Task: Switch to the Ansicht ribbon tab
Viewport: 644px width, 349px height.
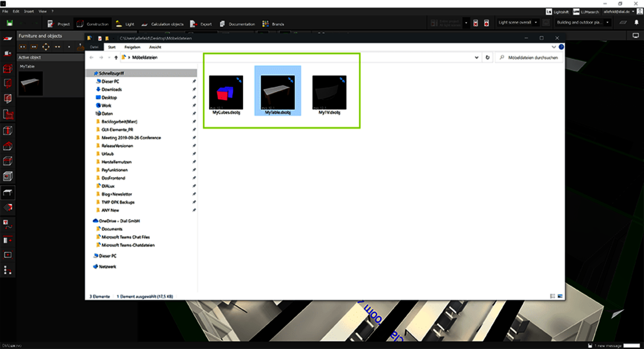Action: [155, 47]
